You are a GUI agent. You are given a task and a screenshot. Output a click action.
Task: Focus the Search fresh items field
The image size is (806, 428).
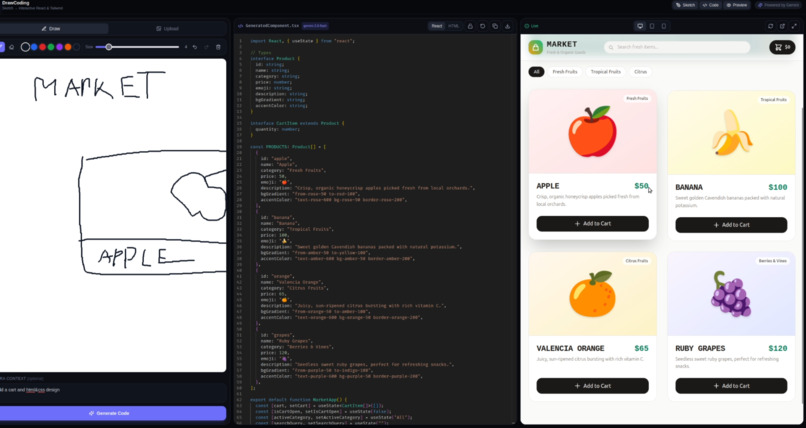(x=676, y=47)
